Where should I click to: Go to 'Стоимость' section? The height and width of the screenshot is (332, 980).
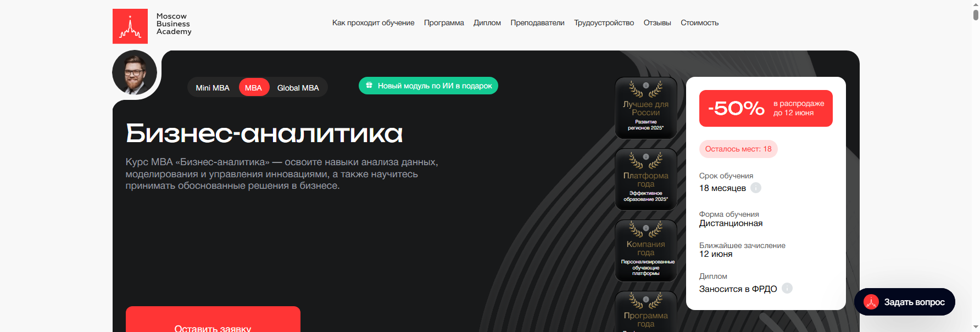coord(699,22)
